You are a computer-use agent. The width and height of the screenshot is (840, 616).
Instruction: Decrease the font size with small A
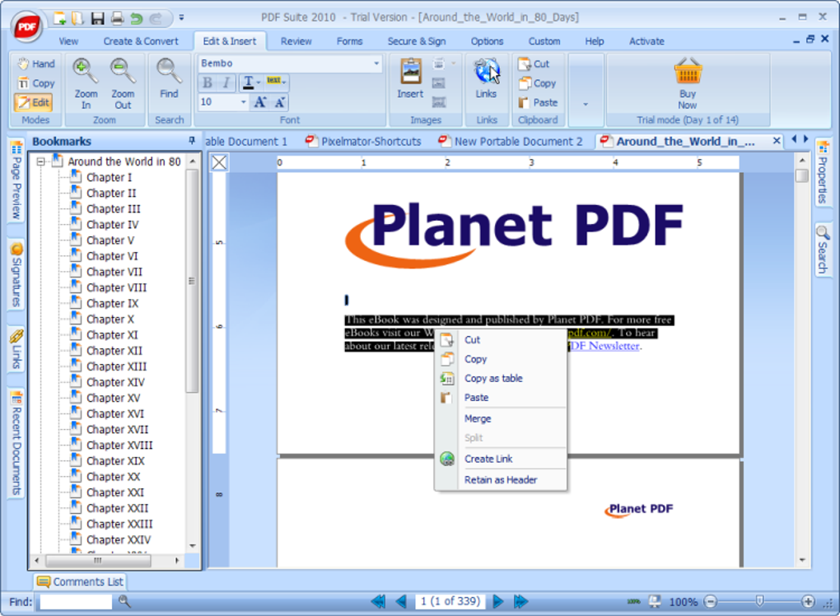[280, 102]
